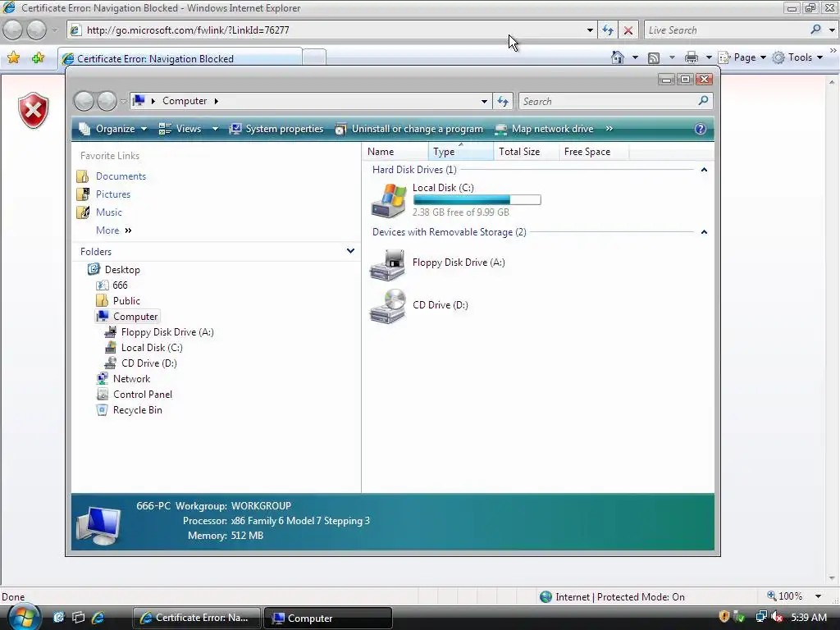Click the Live Search magnifier icon
Screen dimensions: 840x630
pos(815,30)
